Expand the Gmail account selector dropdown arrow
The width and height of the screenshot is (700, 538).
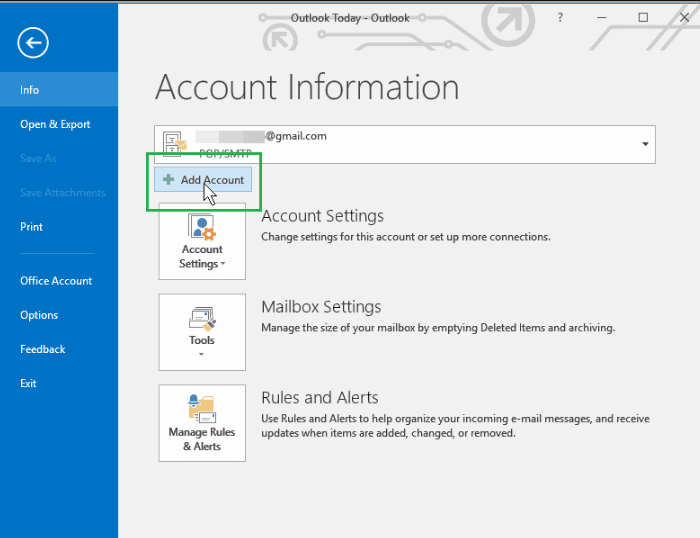[644, 145]
